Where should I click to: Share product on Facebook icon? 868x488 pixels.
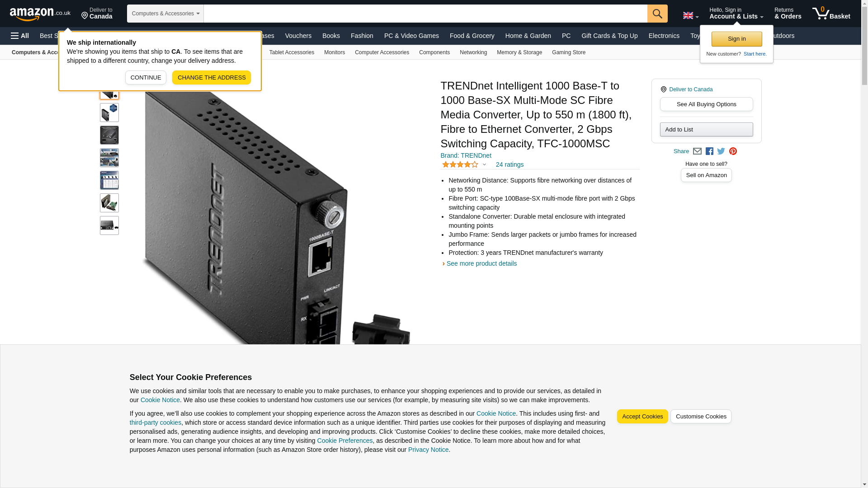709,151
